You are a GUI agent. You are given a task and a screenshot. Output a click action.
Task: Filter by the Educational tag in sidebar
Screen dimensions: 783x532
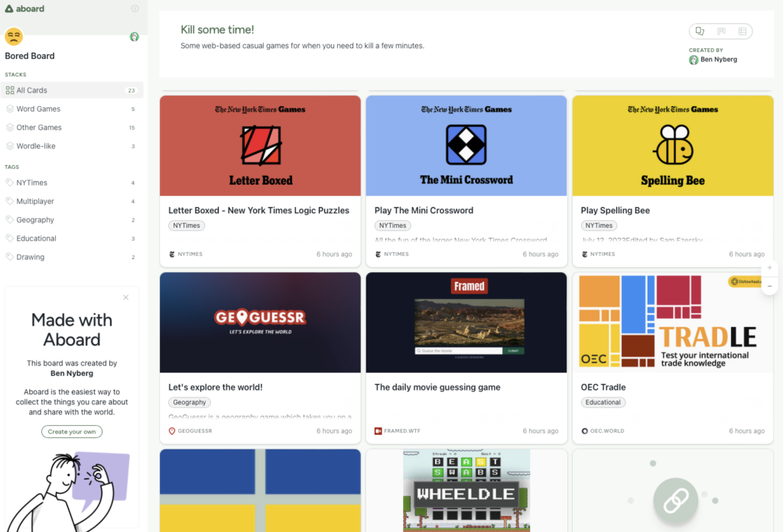(72, 238)
